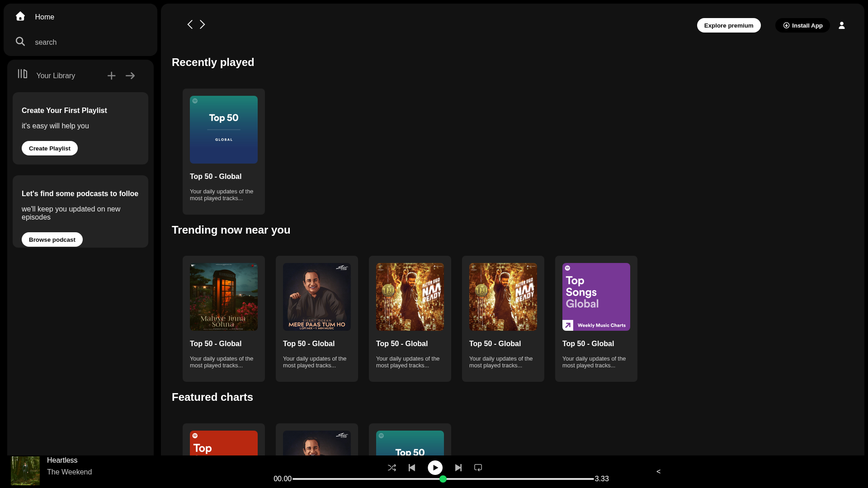This screenshot has height=488, width=868.
Task: Click the Featured charts heading
Action: (212, 397)
